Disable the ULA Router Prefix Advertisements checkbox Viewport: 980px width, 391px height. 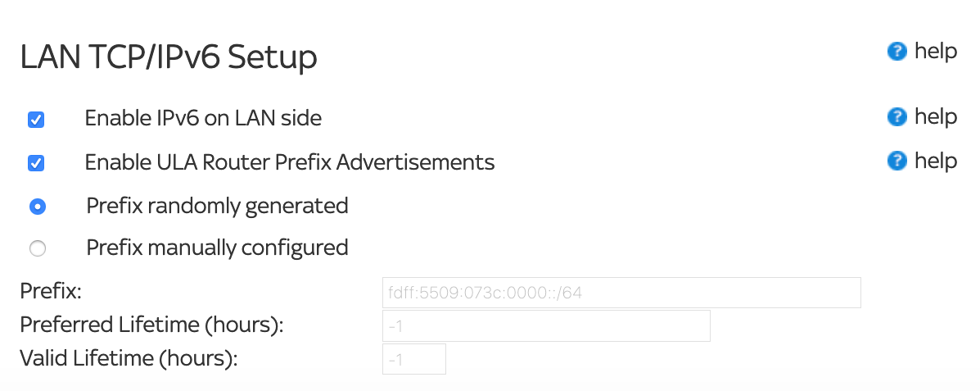pos(36,163)
